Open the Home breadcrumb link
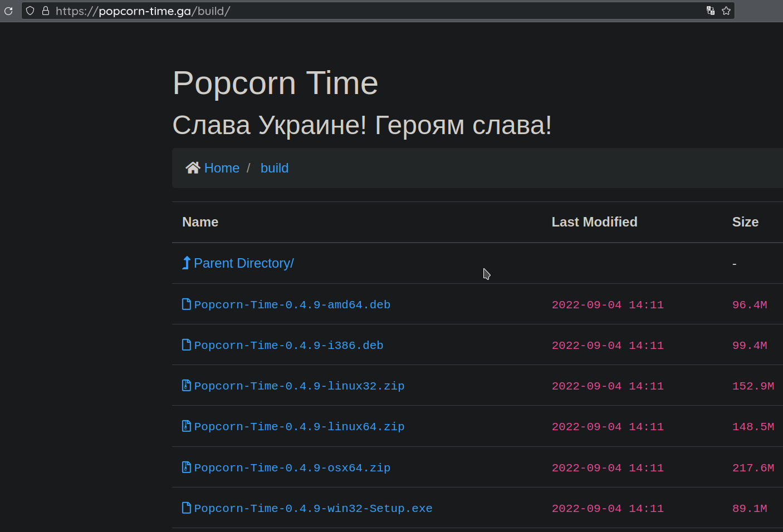 [x=222, y=168]
